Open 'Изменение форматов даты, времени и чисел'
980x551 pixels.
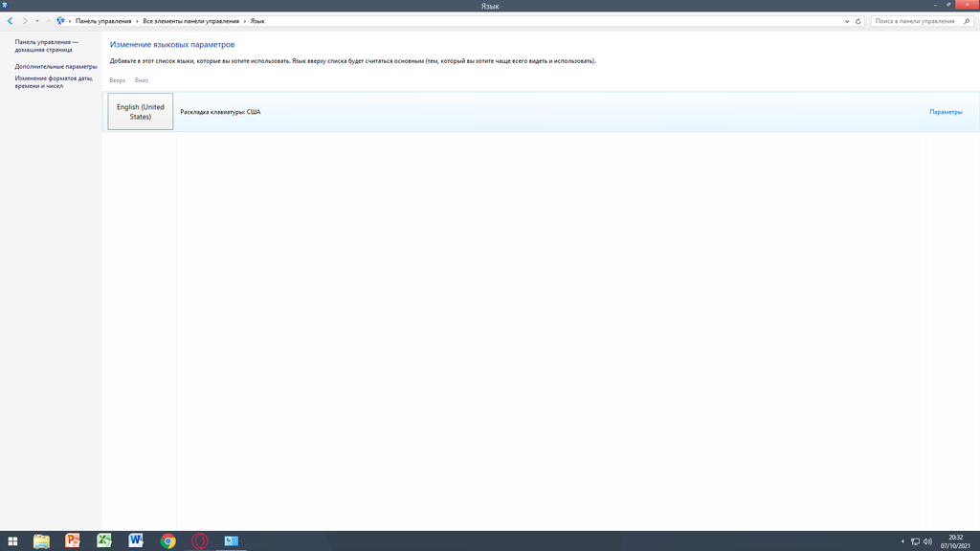(x=54, y=82)
